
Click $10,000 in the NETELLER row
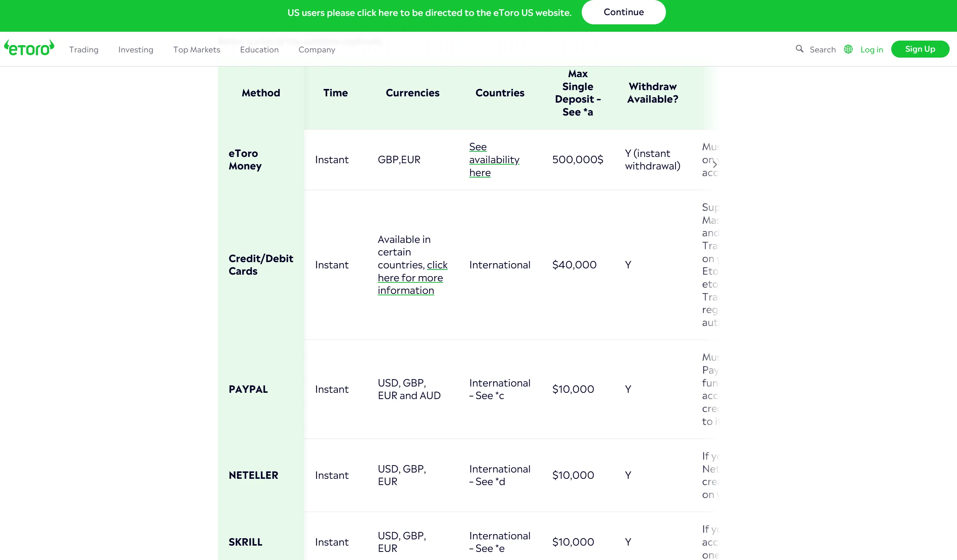point(573,475)
